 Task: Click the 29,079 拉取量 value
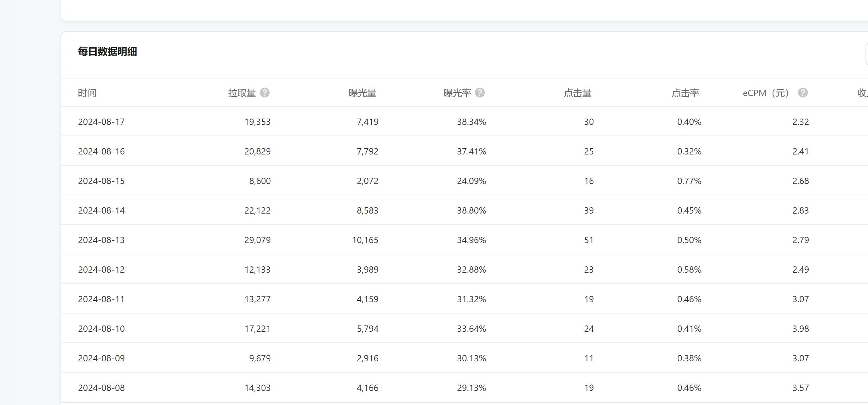click(257, 240)
